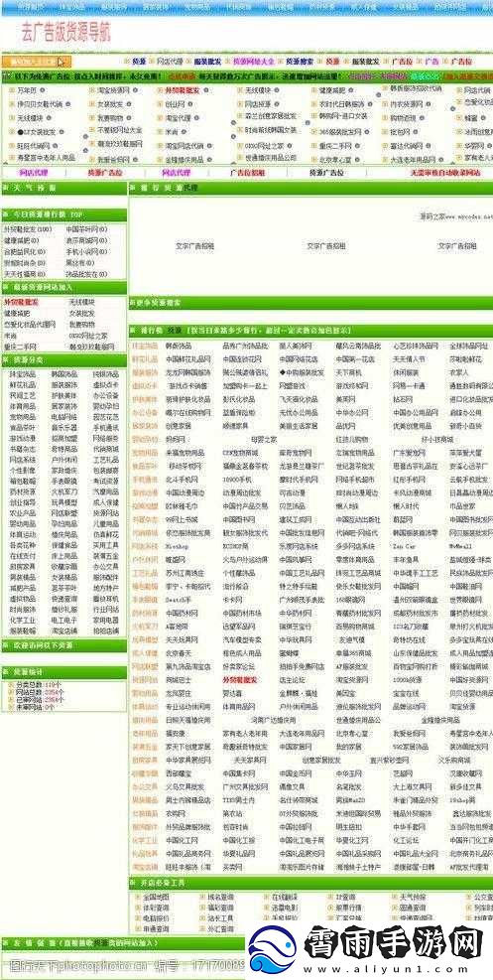Open the 中国图书网 link

238,519
